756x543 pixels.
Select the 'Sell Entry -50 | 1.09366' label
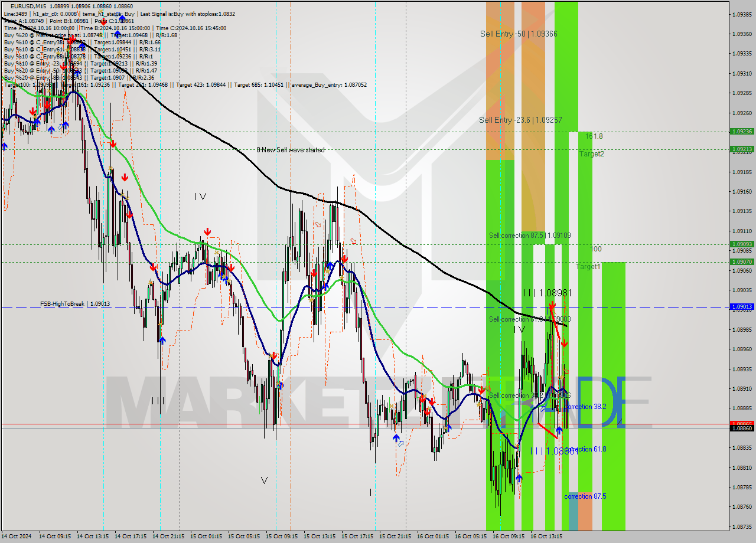point(519,34)
